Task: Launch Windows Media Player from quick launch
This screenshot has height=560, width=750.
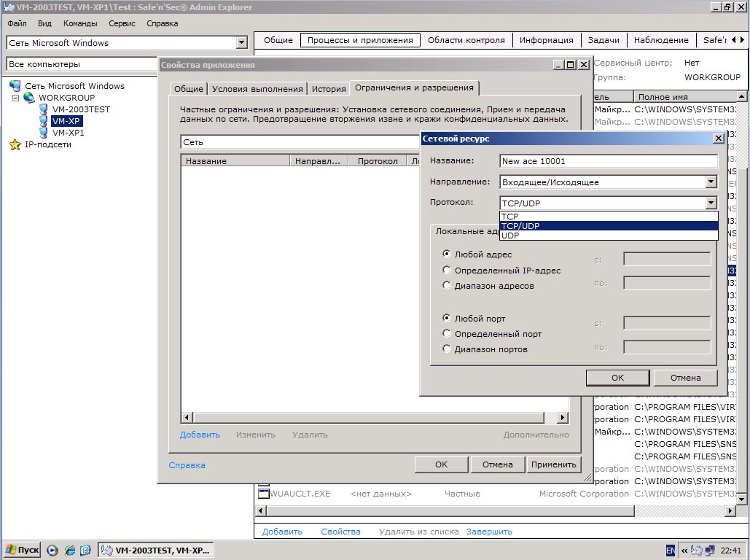Action: coord(52,550)
